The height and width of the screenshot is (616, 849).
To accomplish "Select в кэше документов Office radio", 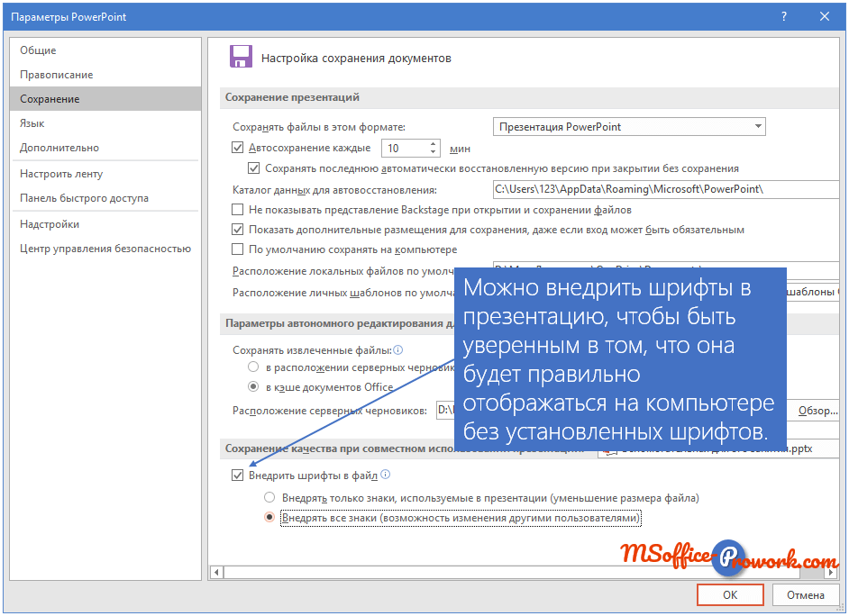I will 253,387.
